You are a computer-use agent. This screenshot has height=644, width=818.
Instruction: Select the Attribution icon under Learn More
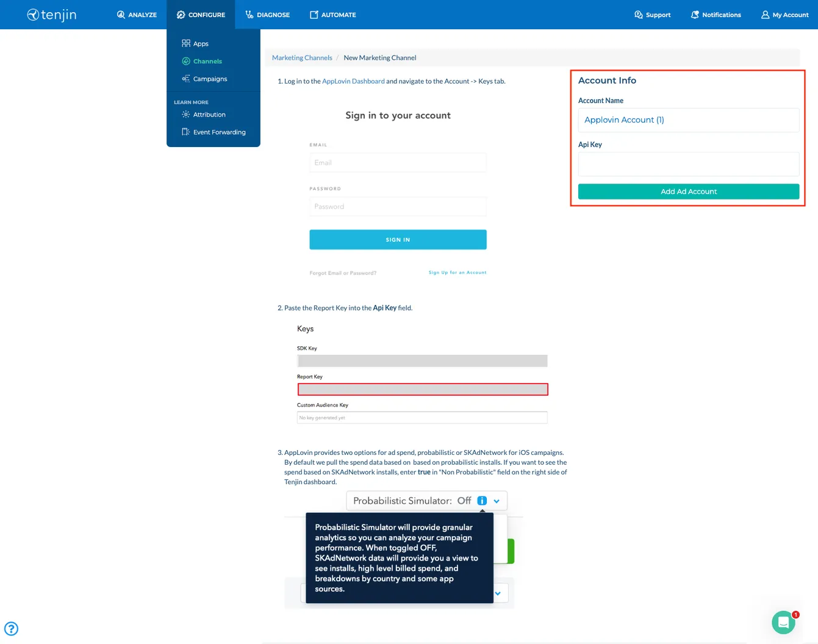(185, 114)
